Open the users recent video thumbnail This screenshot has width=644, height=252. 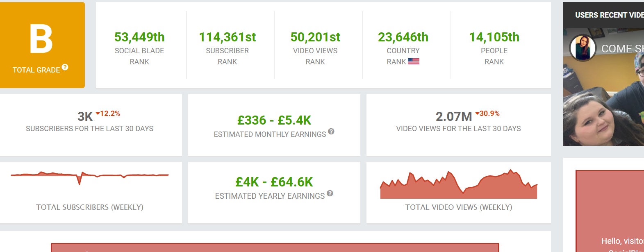click(603, 87)
